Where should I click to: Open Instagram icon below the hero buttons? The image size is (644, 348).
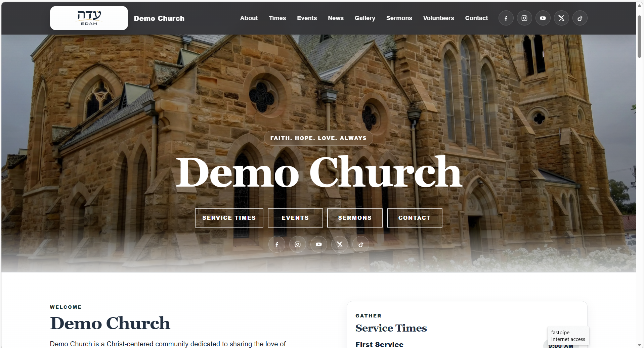298,244
